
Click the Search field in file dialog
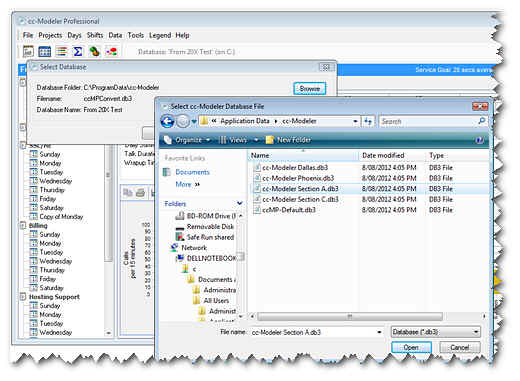pyautogui.click(x=428, y=121)
